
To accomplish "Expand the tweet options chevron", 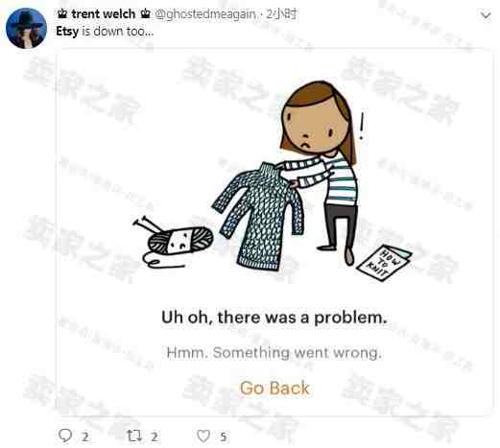I will [486, 15].
